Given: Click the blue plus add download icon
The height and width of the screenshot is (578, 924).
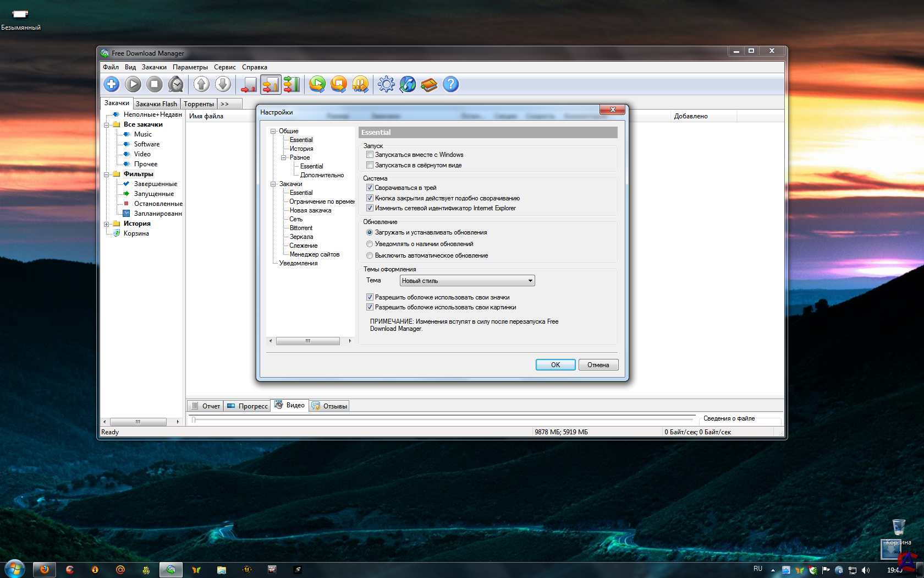Looking at the screenshot, I should (x=112, y=84).
